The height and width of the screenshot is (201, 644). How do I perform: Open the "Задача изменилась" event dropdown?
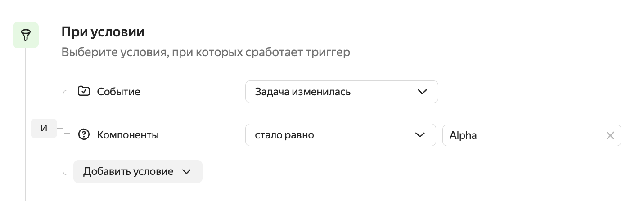[x=332, y=92]
